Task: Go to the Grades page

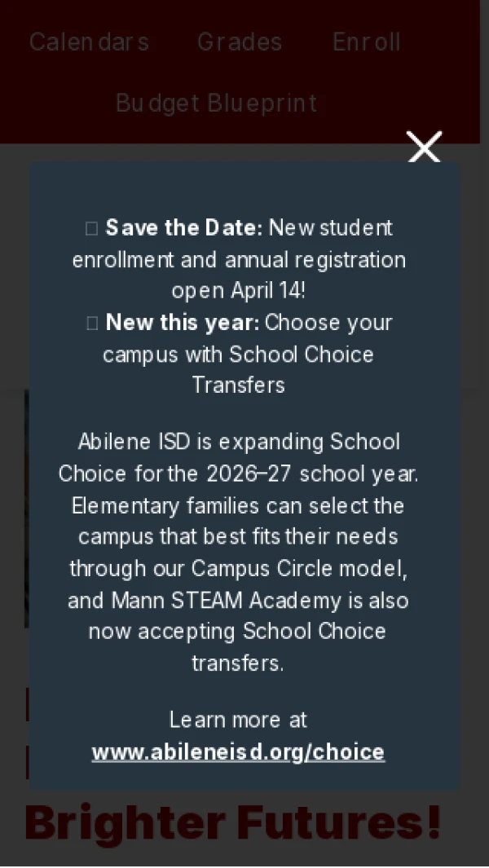Action: 240,42
